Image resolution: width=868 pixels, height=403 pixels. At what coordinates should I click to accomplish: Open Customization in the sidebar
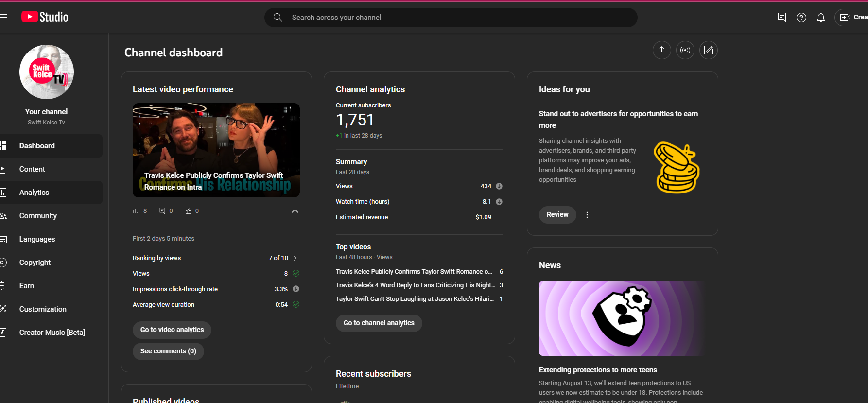click(51, 309)
